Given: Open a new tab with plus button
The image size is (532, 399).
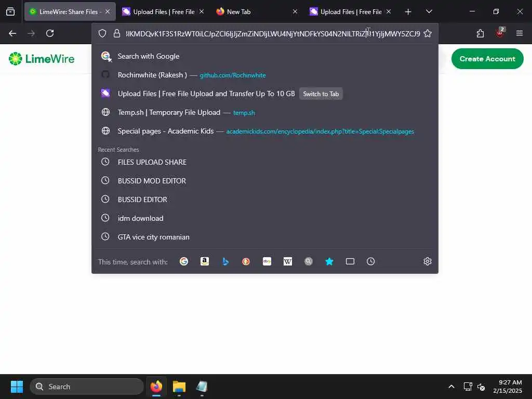Looking at the screenshot, I should coord(408,12).
